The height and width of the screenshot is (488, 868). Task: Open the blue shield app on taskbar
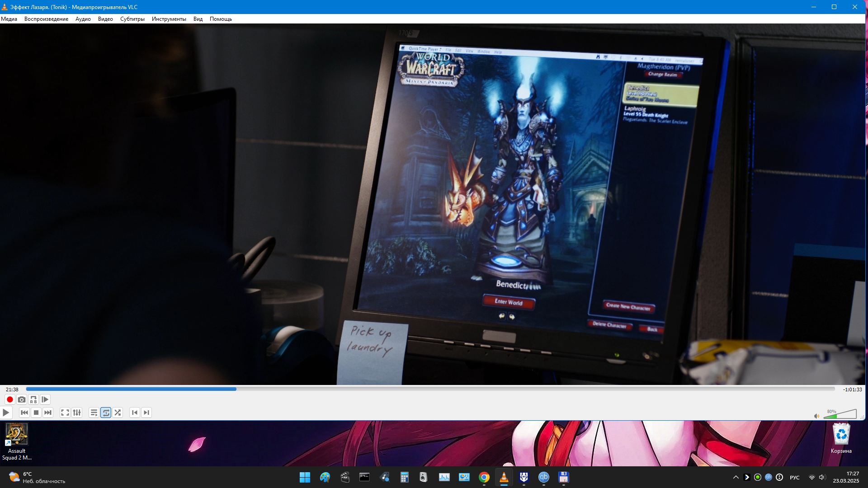click(524, 477)
